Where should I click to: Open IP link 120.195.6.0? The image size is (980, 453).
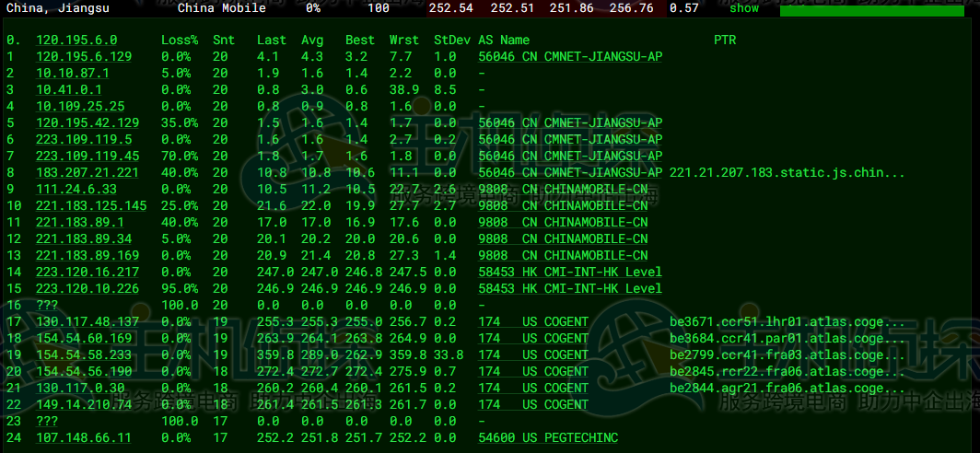(76, 40)
